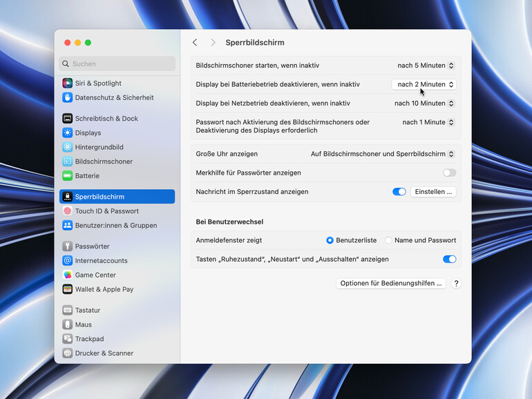Click the Suchen search field
532x399 pixels.
tap(117, 64)
